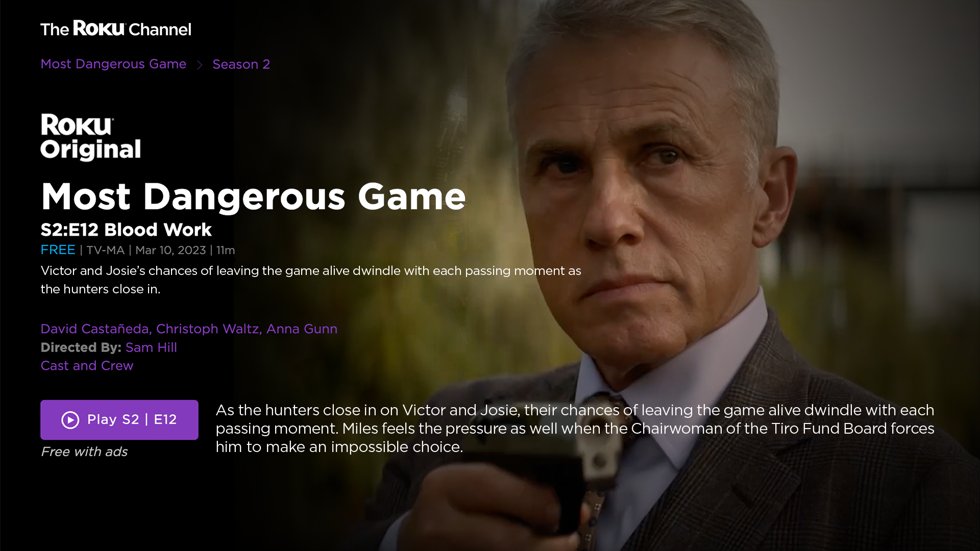Viewport: 980px width, 551px height.
Task: Click the Roku Original badge
Action: pos(90,137)
